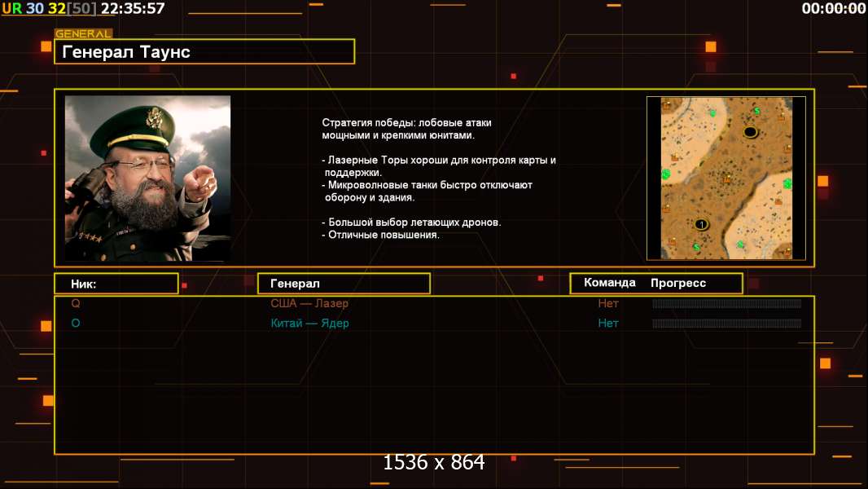Select the player start marker 1 on map
868x489 pixels.
pyautogui.click(x=701, y=224)
